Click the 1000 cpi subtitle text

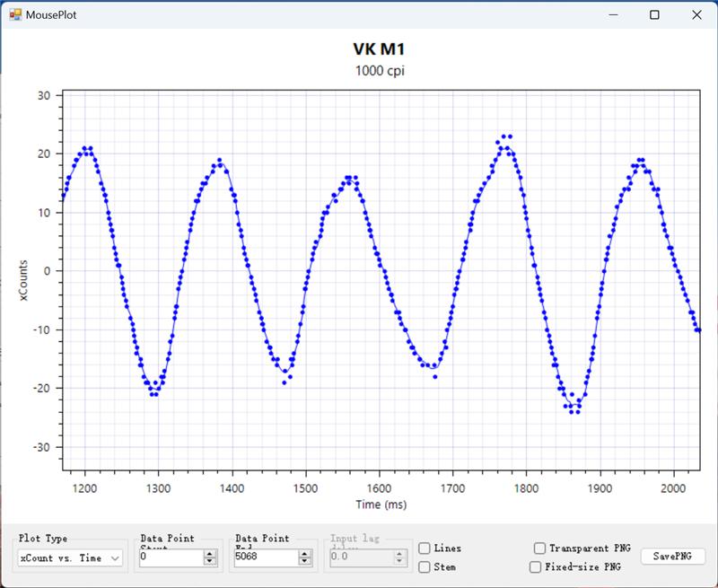click(380, 71)
